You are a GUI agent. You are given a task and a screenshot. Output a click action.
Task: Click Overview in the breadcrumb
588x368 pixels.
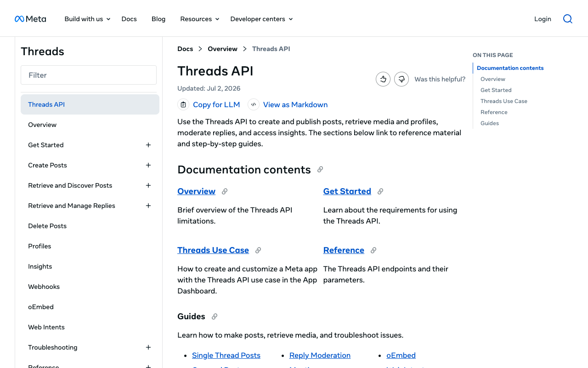(x=222, y=49)
